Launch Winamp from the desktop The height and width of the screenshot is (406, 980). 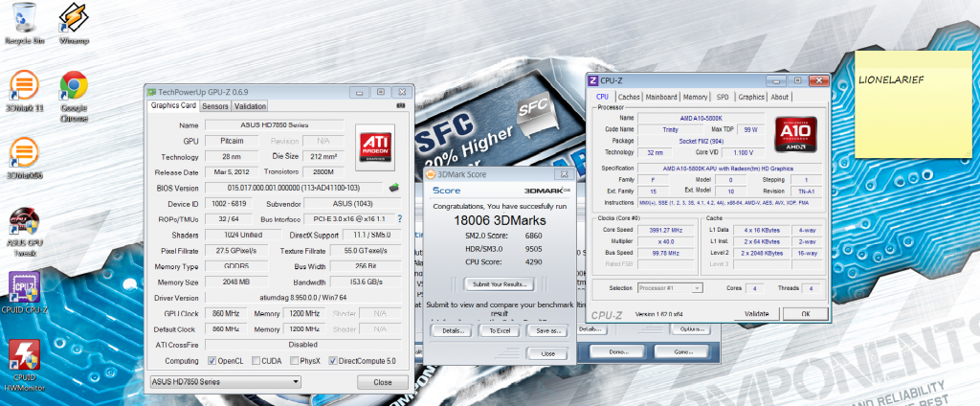74,23
